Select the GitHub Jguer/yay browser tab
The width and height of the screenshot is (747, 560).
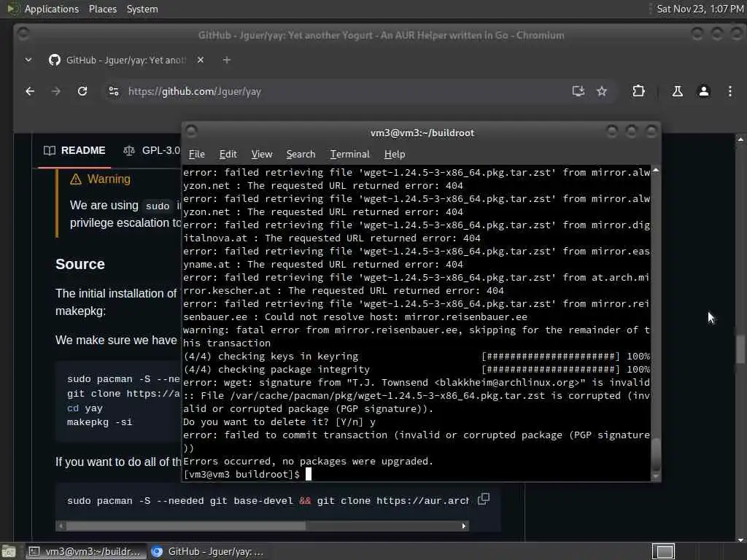click(125, 60)
